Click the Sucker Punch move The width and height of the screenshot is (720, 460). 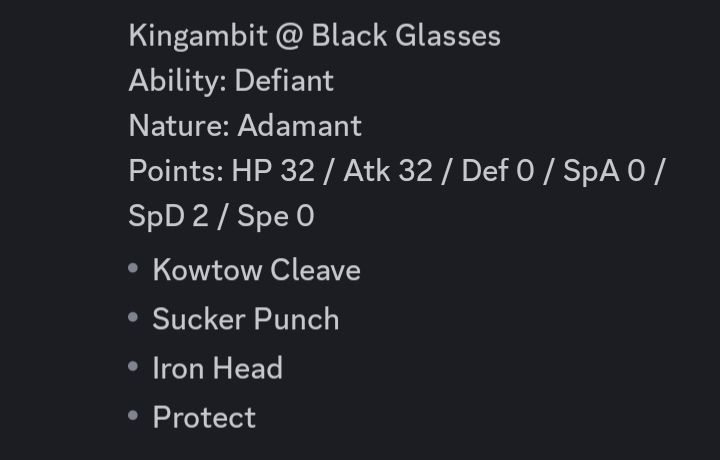246,319
